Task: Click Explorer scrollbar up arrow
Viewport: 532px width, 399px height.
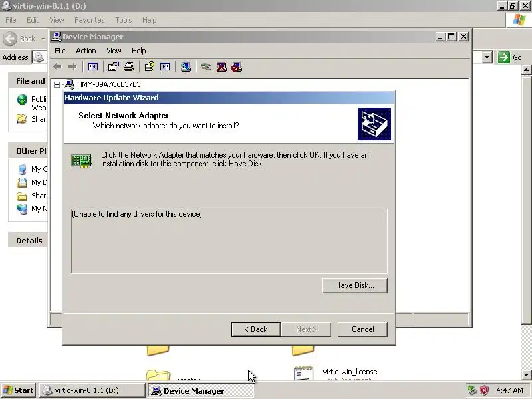Action: [526, 70]
